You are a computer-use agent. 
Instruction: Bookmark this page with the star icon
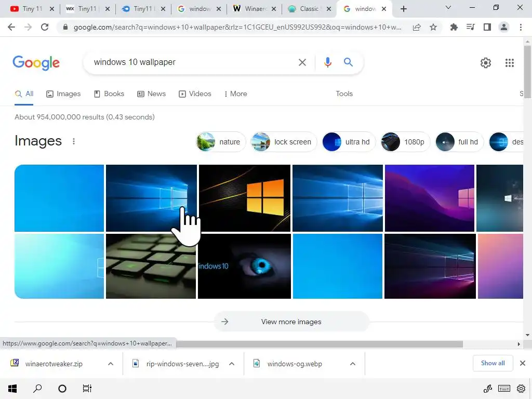click(433, 27)
